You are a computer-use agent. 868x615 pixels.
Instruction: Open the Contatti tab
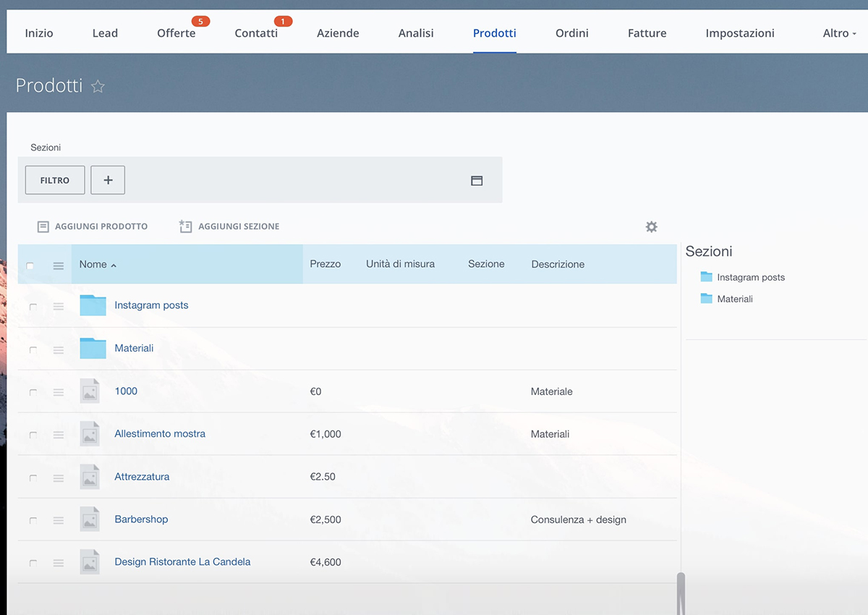pyautogui.click(x=256, y=33)
